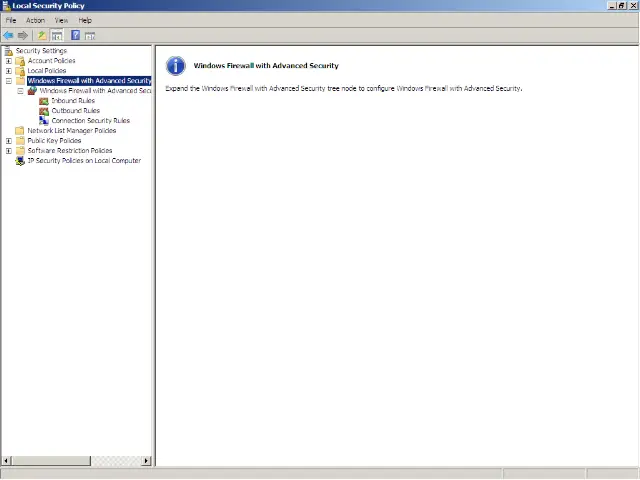Toggle the Show/Hide Console Tree icon
Screen dimensions: 640x480
57,36
